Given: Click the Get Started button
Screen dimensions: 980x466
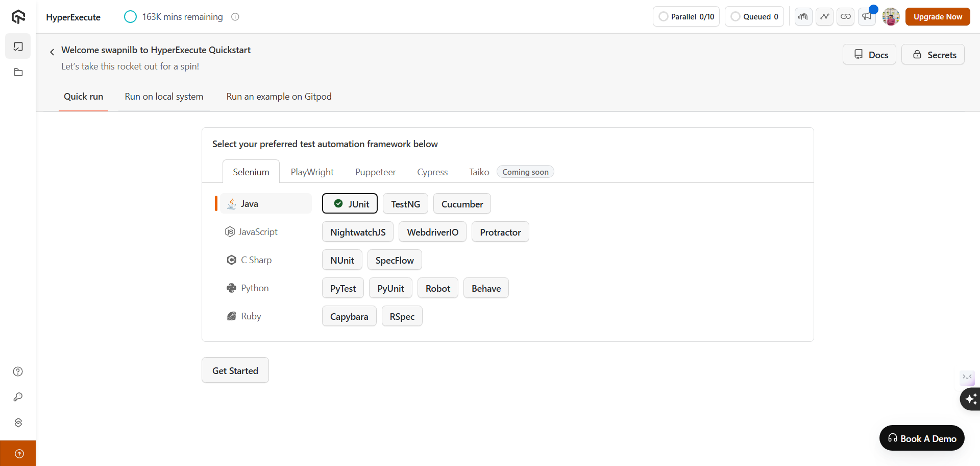Looking at the screenshot, I should click(x=235, y=370).
